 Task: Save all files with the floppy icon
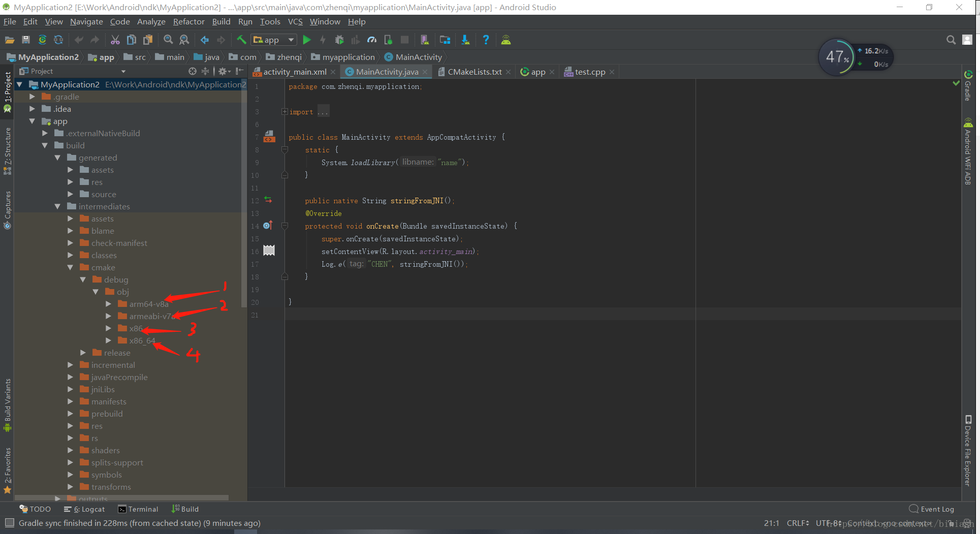[26, 40]
